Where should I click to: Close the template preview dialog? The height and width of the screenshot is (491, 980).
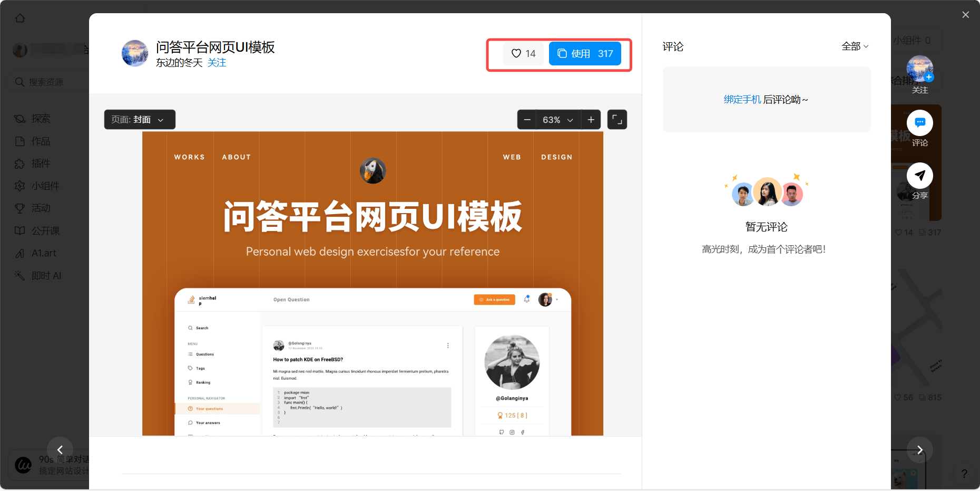click(965, 15)
